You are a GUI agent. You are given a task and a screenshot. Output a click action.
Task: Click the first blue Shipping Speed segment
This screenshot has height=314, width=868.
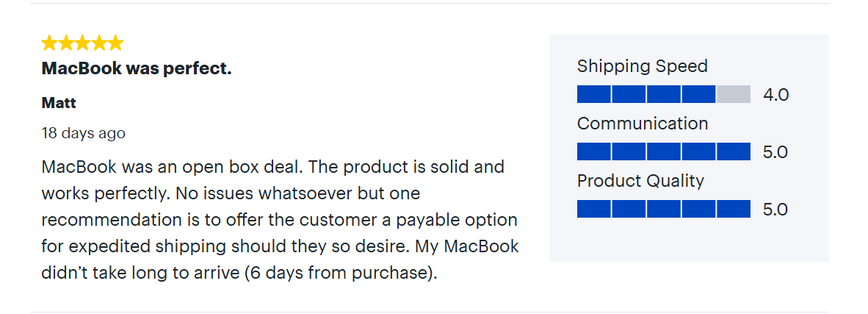(593, 94)
